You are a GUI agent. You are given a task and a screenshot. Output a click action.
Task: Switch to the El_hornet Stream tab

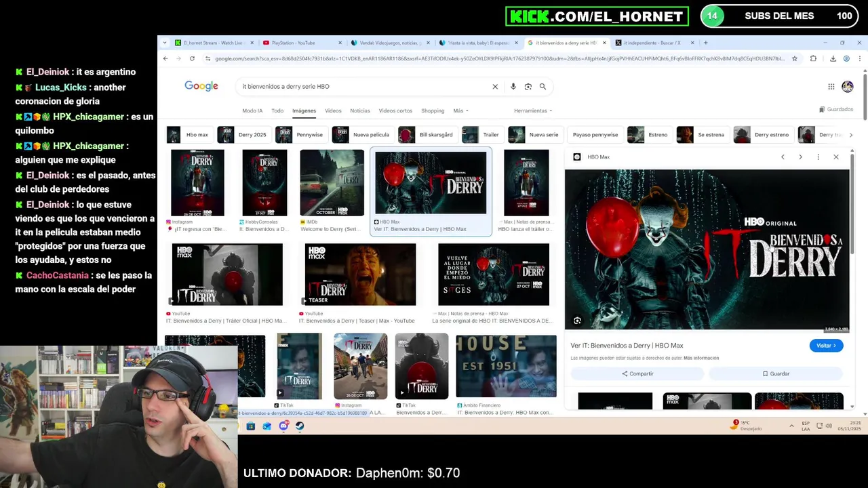[x=212, y=43]
